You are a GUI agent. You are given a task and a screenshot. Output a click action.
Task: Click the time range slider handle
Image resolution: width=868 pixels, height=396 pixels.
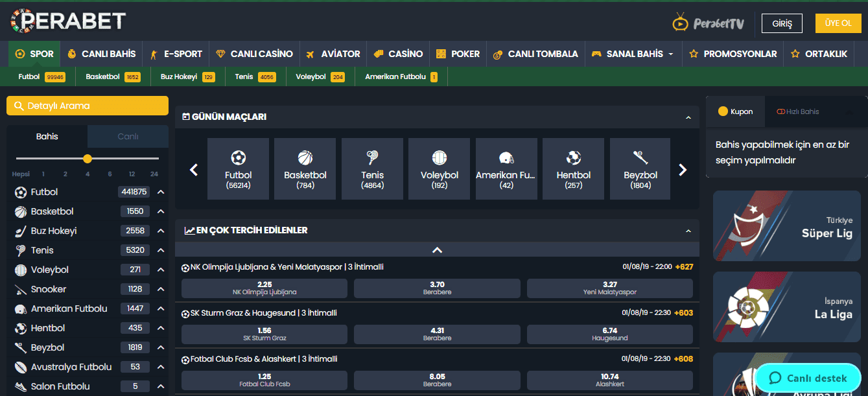point(88,159)
